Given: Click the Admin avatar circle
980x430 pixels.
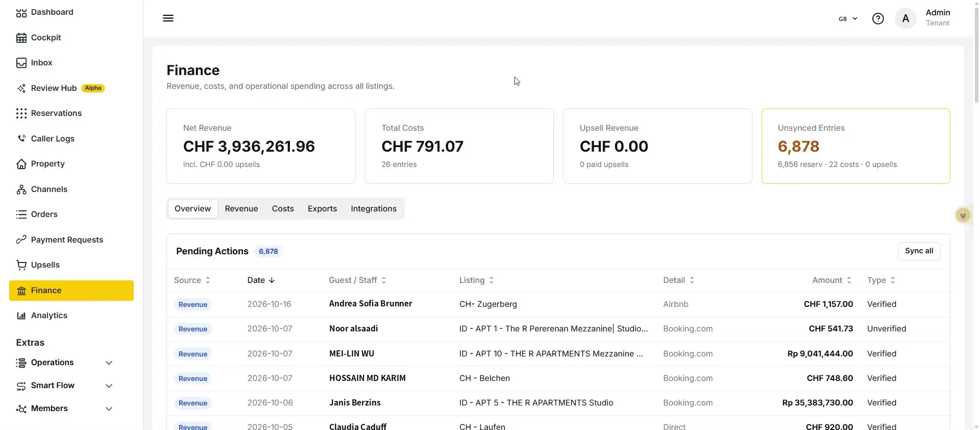Looking at the screenshot, I should tap(905, 19).
